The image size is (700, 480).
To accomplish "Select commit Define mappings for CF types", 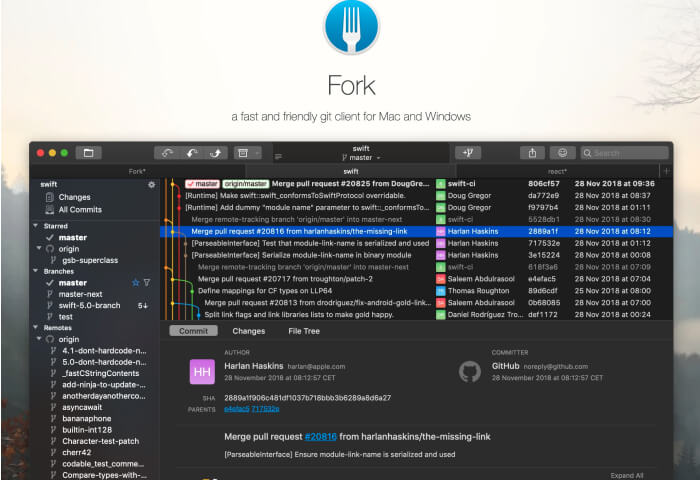I will click(x=416, y=291).
